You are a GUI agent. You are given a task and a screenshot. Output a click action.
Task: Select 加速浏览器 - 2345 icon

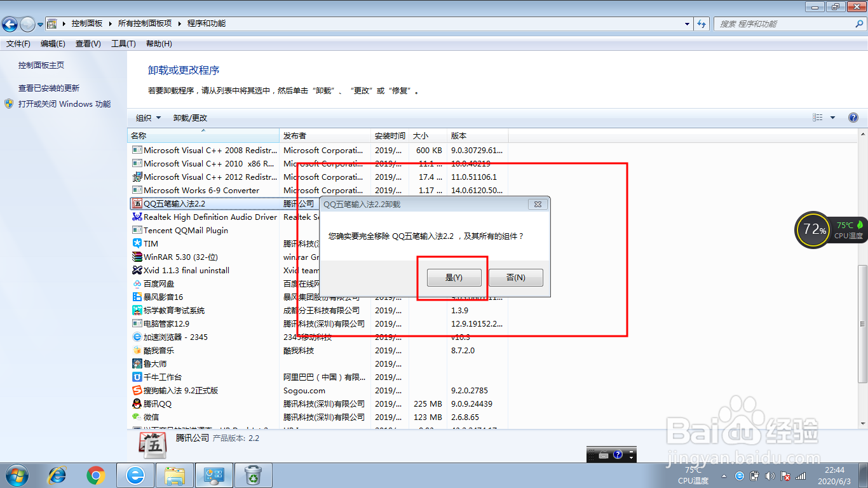(x=137, y=337)
